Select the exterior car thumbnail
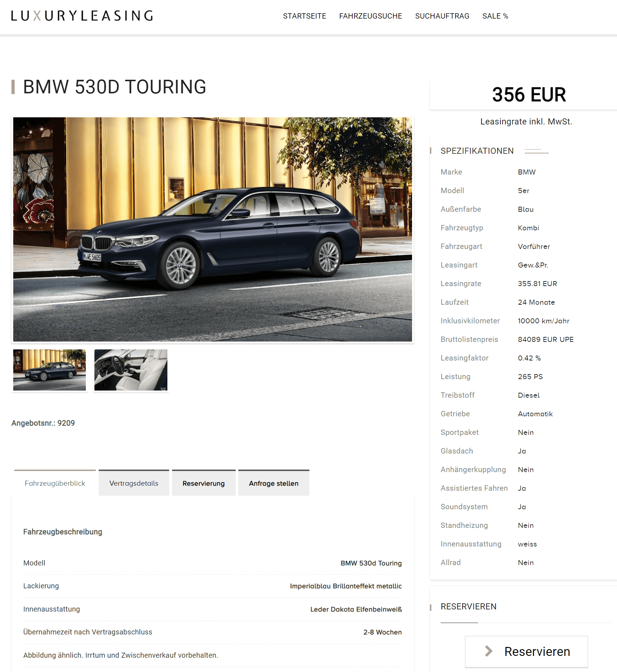This screenshot has height=672, width=617. (49, 370)
